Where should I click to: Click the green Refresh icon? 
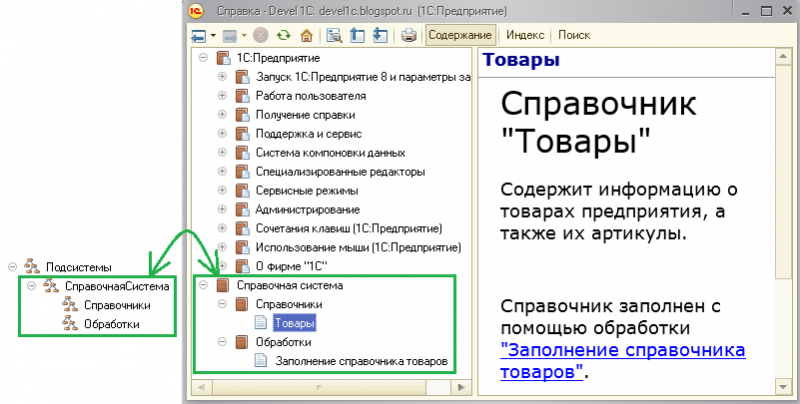coord(284,35)
